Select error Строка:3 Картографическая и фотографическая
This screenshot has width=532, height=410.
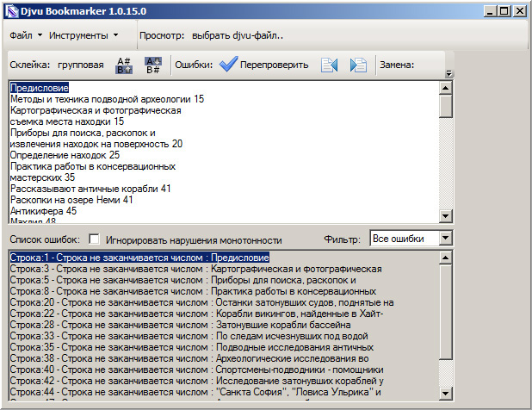point(195,269)
